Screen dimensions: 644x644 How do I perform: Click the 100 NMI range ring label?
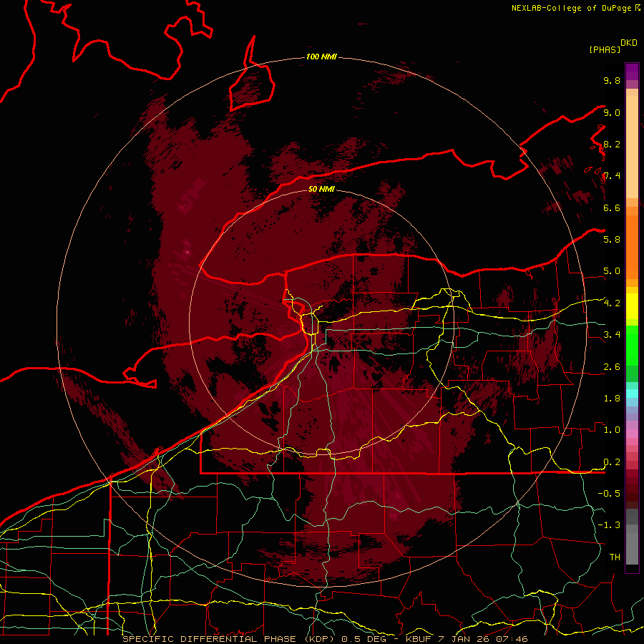321,57
